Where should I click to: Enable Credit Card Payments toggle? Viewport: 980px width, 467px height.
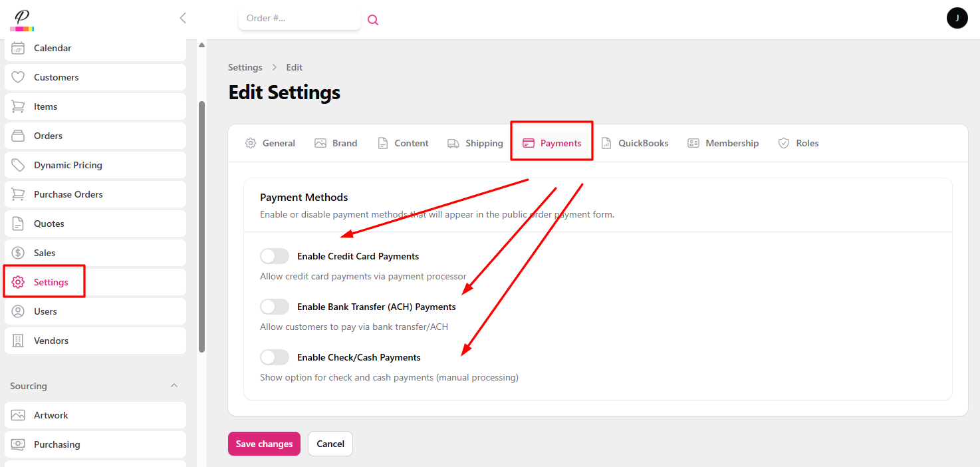click(274, 255)
